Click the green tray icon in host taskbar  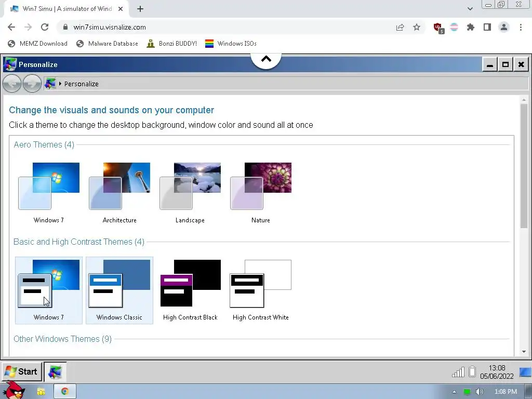(467, 392)
